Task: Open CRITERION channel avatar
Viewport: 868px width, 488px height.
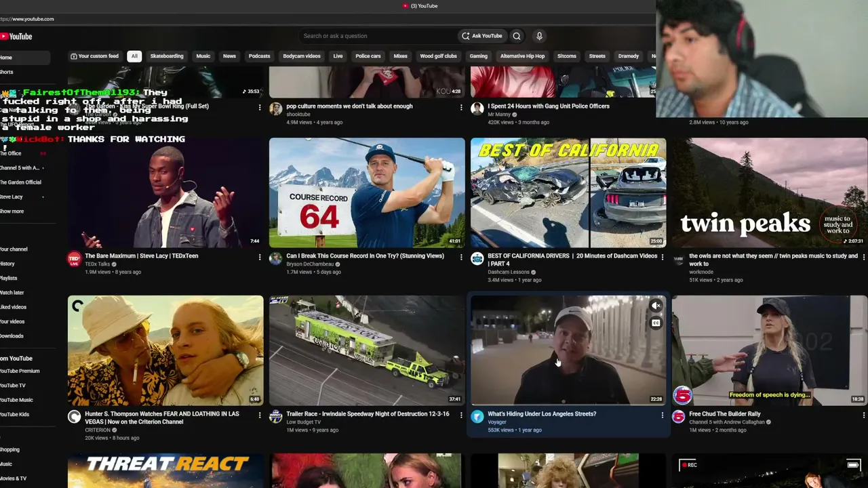Action: coord(74,417)
